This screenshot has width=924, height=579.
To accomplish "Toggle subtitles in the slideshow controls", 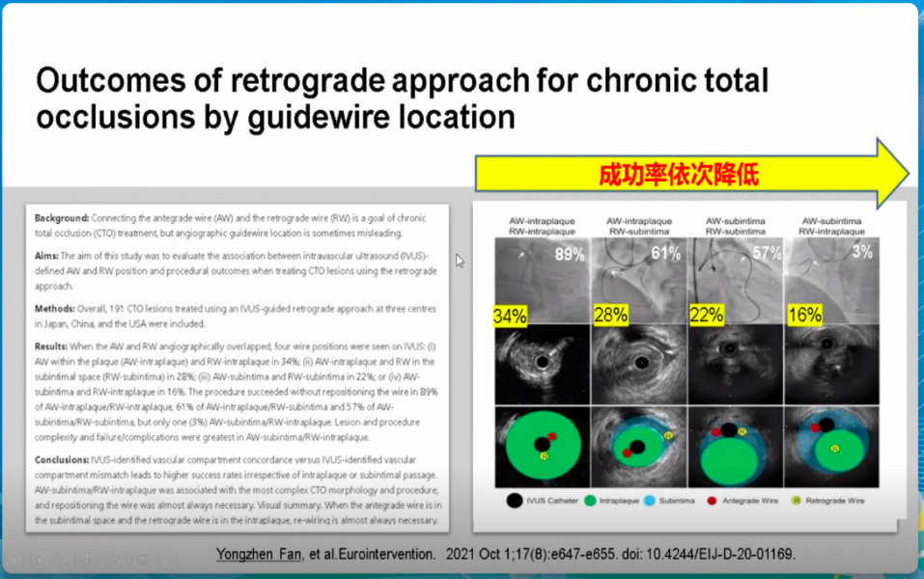I will [141, 559].
